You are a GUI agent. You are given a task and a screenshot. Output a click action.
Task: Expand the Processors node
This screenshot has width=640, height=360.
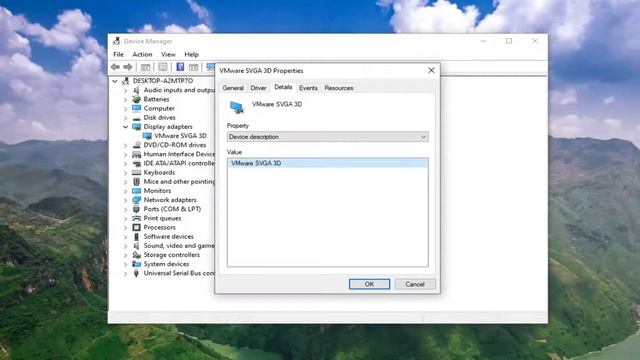point(125,227)
